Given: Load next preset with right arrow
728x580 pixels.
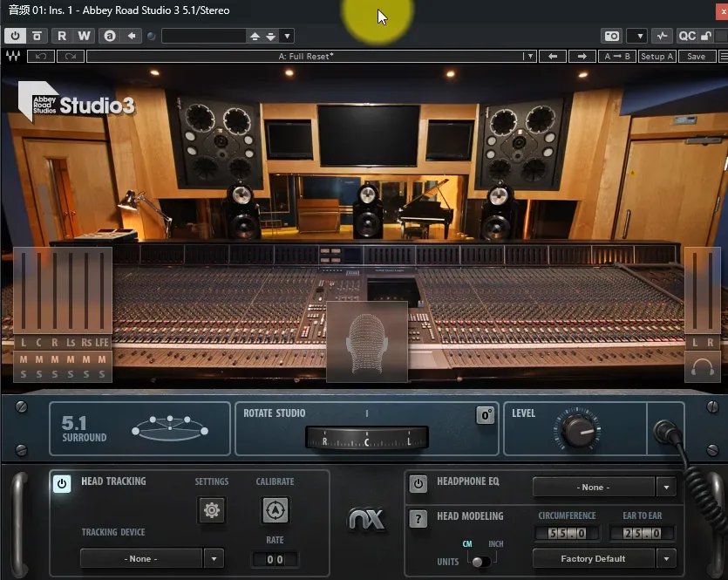Looking at the screenshot, I should [582, 57].
